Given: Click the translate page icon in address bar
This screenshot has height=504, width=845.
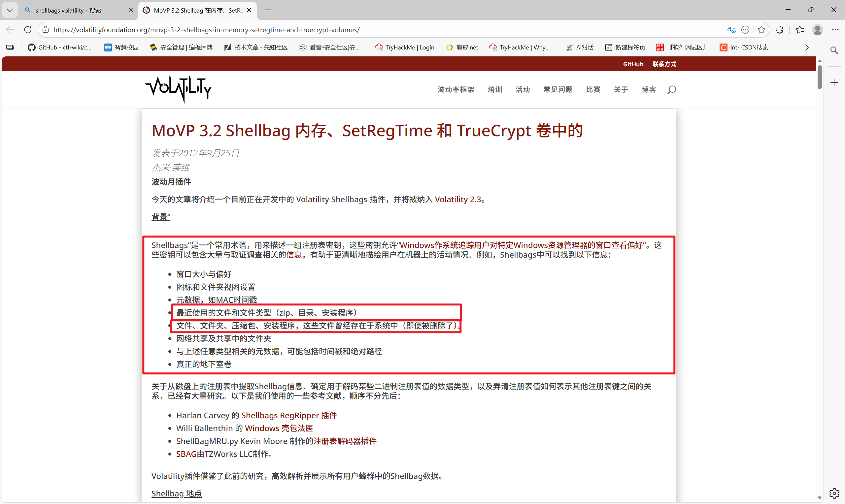Looking at the screenshot, I should click(x=731, y=30).
